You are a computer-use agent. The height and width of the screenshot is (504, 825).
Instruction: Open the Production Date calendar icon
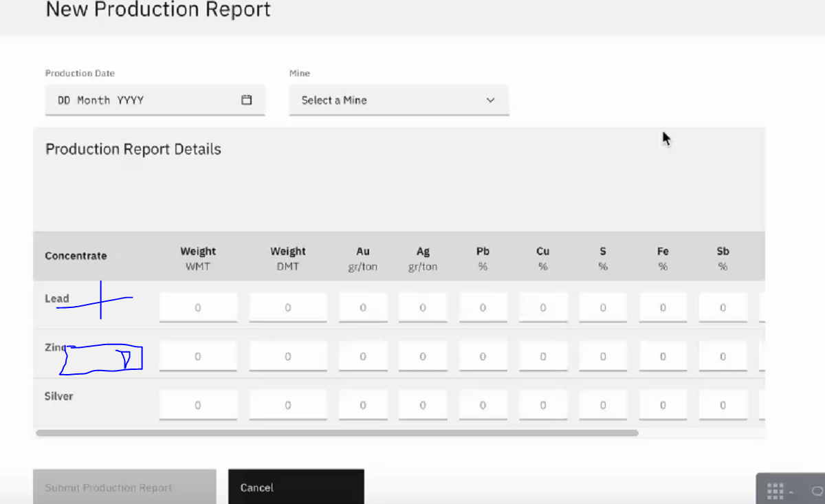[x=246, y=100]
